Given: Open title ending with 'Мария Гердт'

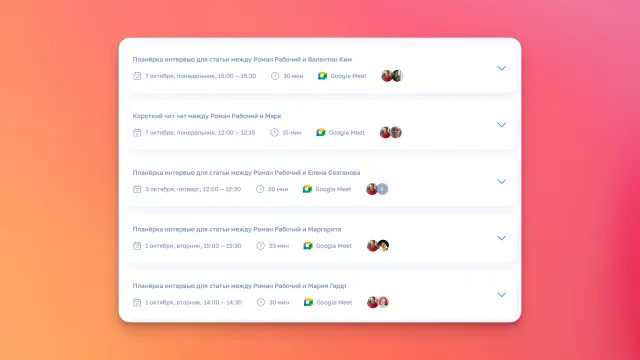Looking at the screenshot, I should coord(240,286).
